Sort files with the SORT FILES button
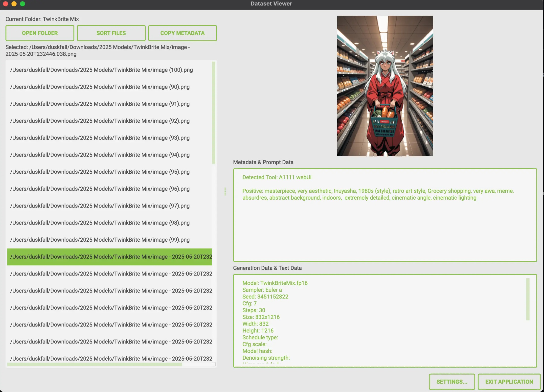The height and width of the screenshot is (392, 544). [x=111, y=33]
